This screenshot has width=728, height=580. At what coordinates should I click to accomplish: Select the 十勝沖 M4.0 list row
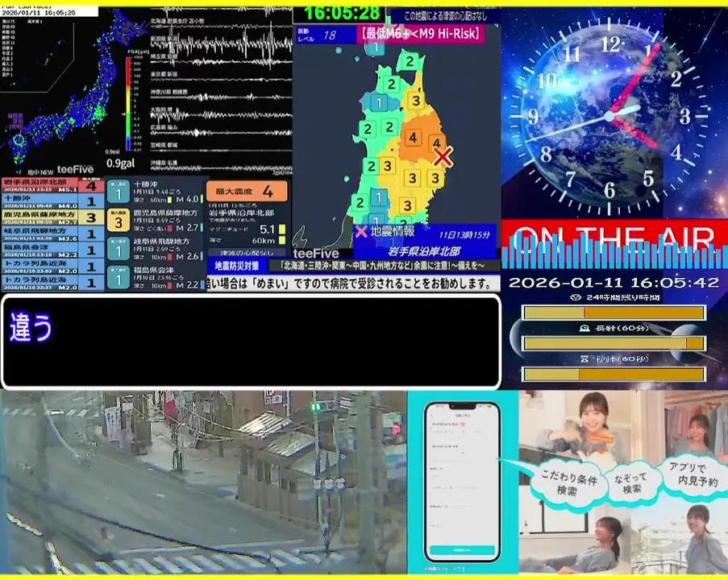tap(52, 201)
